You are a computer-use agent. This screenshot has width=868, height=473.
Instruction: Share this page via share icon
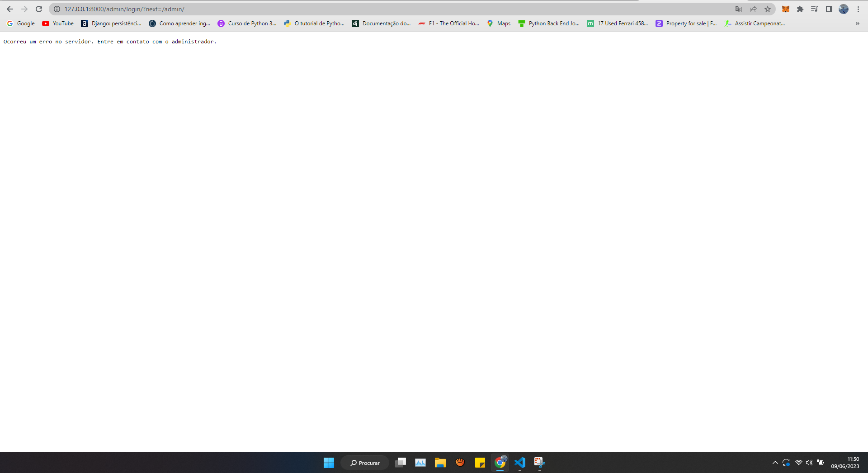(753, 9)
